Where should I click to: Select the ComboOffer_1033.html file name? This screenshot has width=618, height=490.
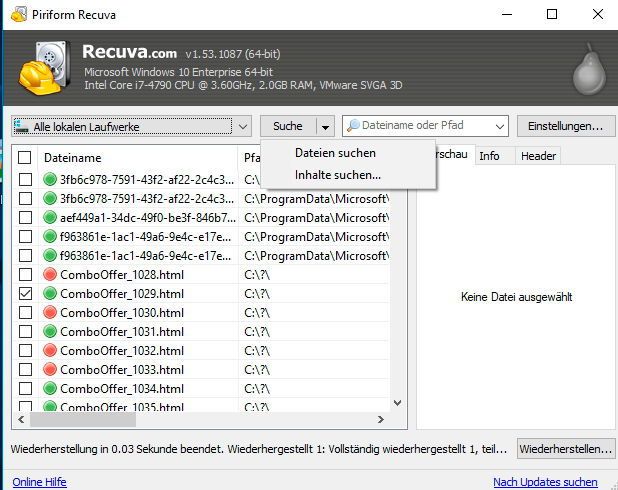click(x=122, y=369)
